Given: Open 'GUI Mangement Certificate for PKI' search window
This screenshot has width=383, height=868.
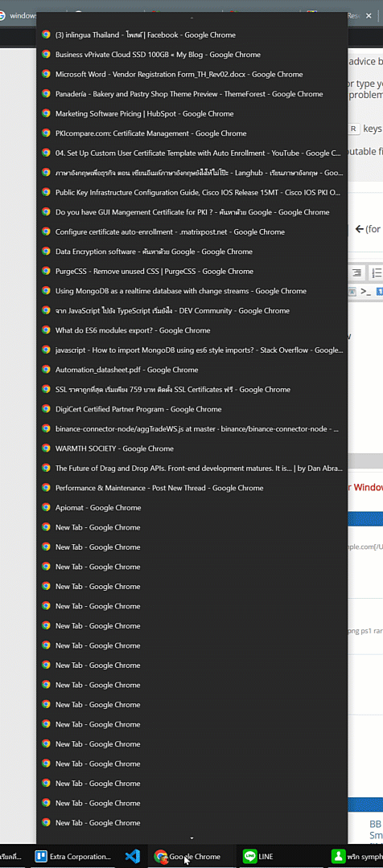Looking at the screenshot, I should tap(191, 212).
